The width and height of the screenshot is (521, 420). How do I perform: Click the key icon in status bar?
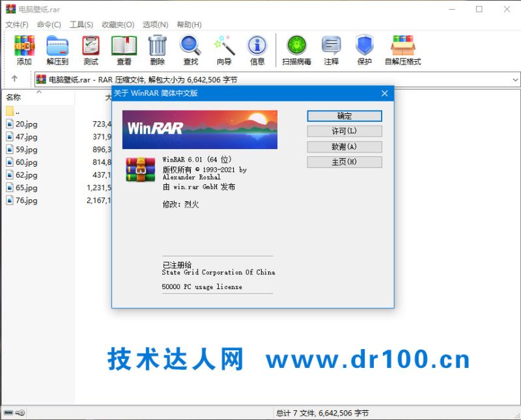point(20,413)
